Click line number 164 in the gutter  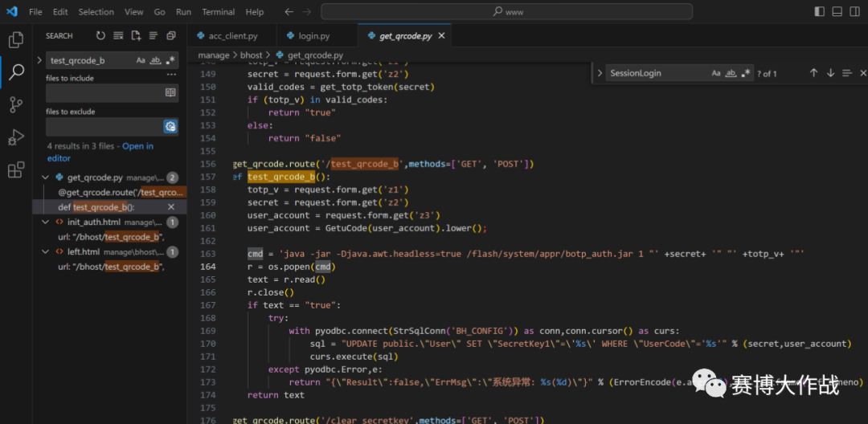(x=208, y=267)
